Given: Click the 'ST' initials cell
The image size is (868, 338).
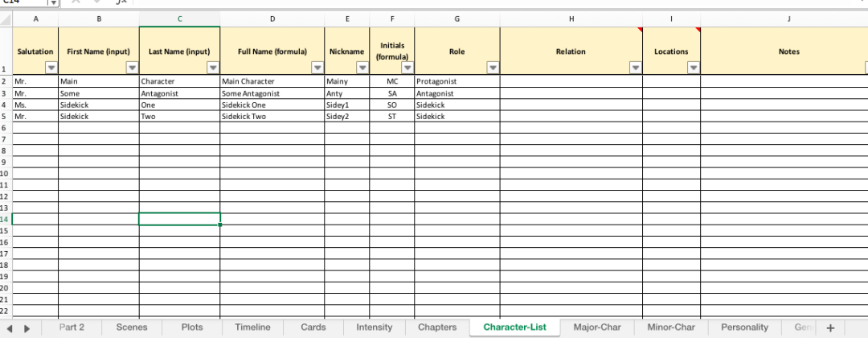Looking at the screenshot, I should [392, 117].
